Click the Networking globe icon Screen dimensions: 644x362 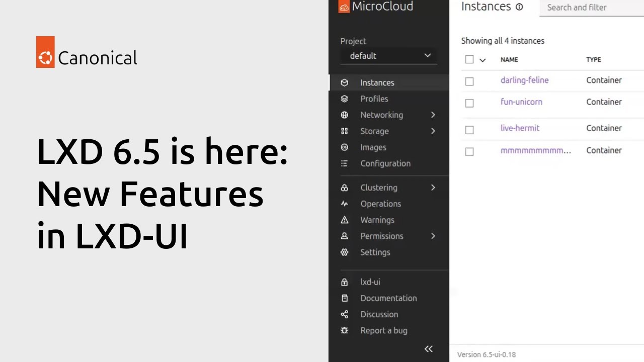pyautogui.click(x=344, y=115)
